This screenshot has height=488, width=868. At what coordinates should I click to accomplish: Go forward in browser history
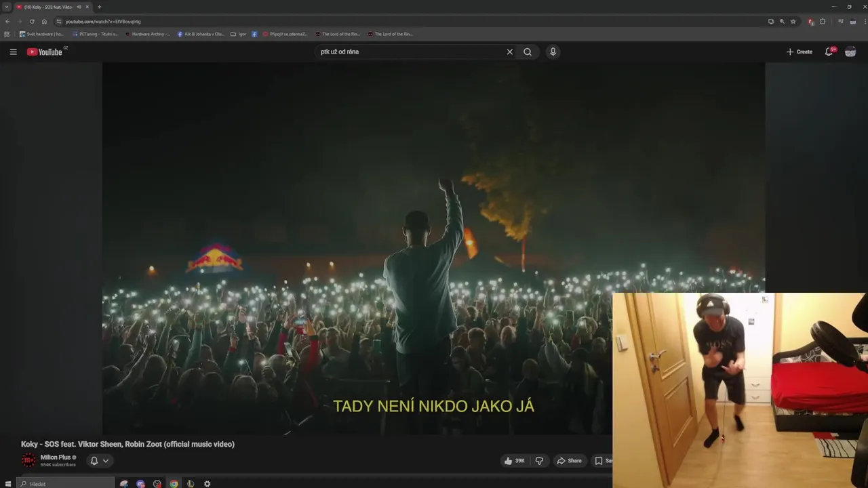point(20,22)
